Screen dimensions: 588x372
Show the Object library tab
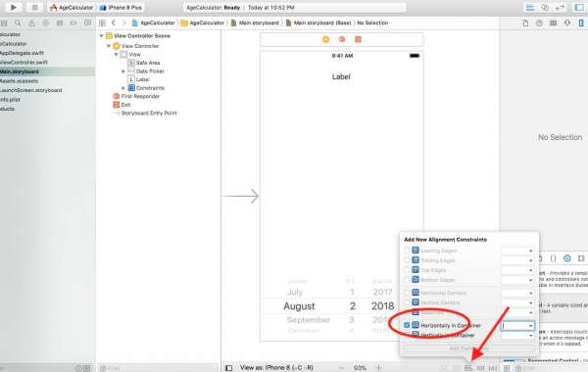567,258
